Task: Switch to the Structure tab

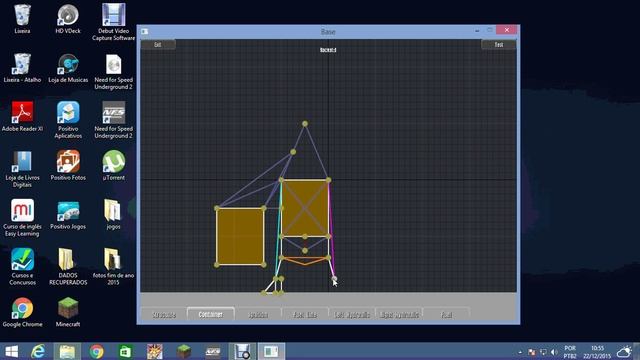Action: point(164,314)
